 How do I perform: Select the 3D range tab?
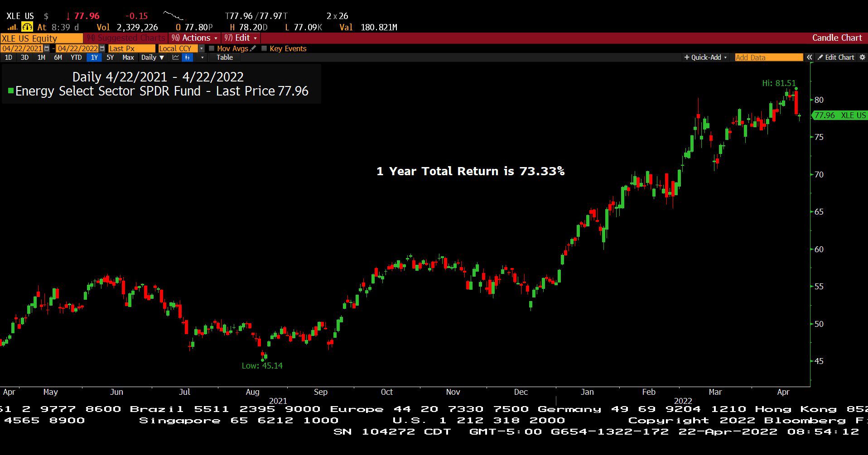point(25,57)
